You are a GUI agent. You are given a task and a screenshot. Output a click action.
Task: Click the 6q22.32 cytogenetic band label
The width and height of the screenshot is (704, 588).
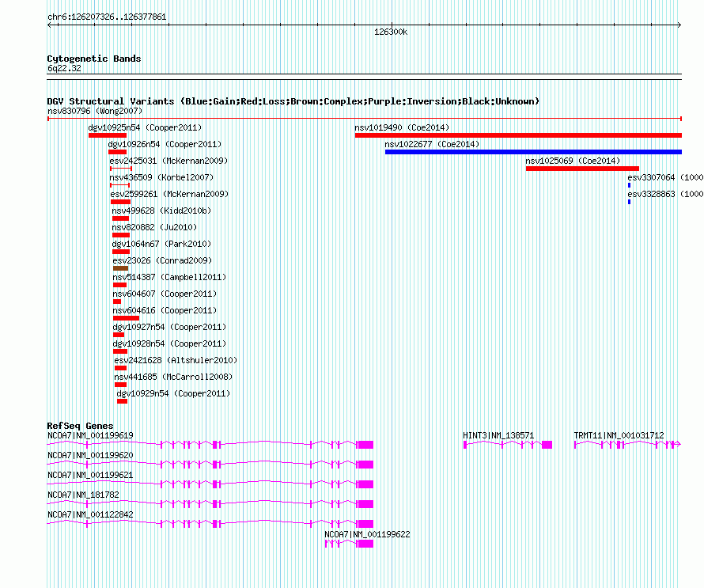click(64, 69)
